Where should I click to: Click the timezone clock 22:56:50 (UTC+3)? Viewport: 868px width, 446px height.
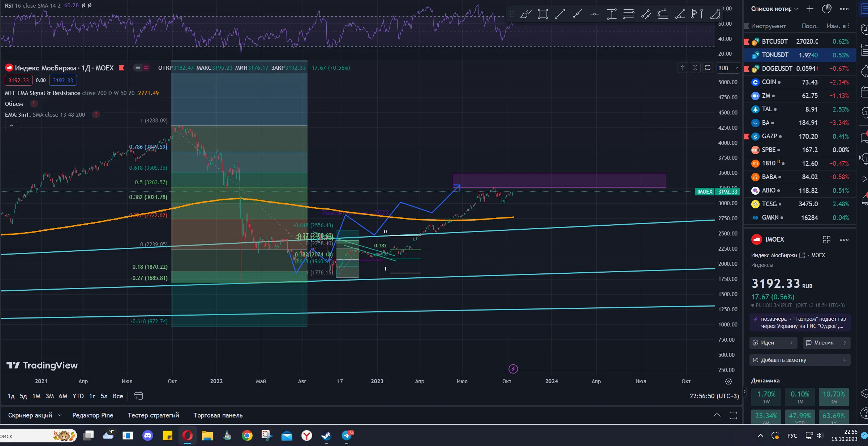[714, 396]
